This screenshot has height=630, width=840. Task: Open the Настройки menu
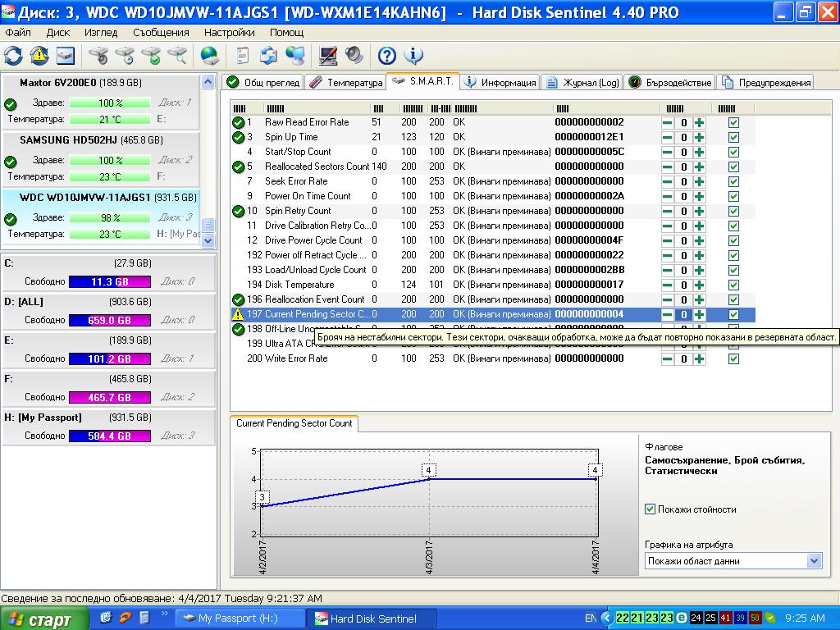tap(229, 33)
